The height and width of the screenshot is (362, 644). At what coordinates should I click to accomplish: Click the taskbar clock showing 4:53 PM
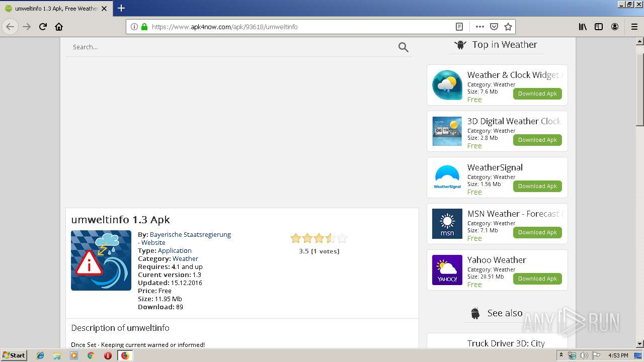618,355
